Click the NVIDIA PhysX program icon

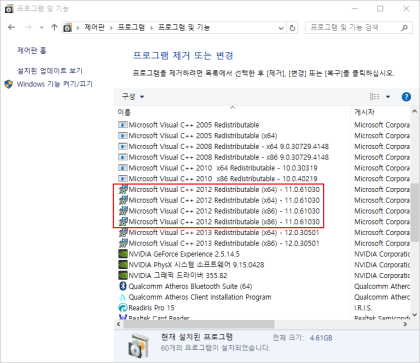click(x=123, y=265)
